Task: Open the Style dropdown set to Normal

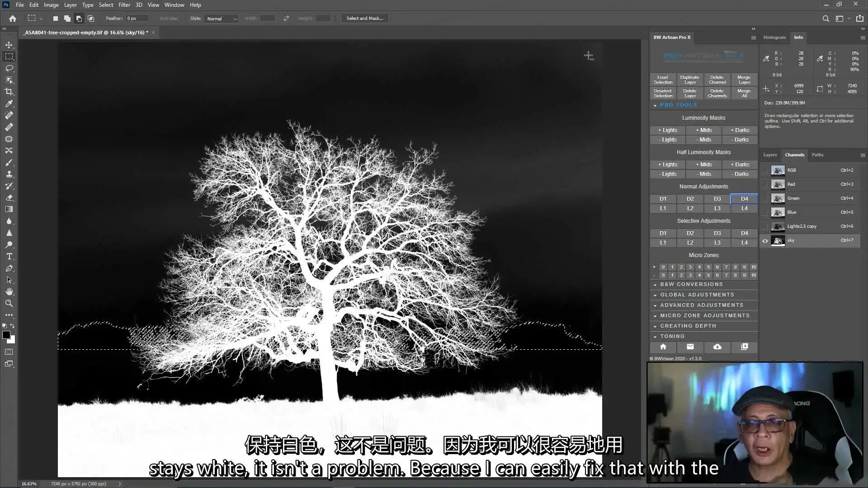Action: click(x=221, y=19)
